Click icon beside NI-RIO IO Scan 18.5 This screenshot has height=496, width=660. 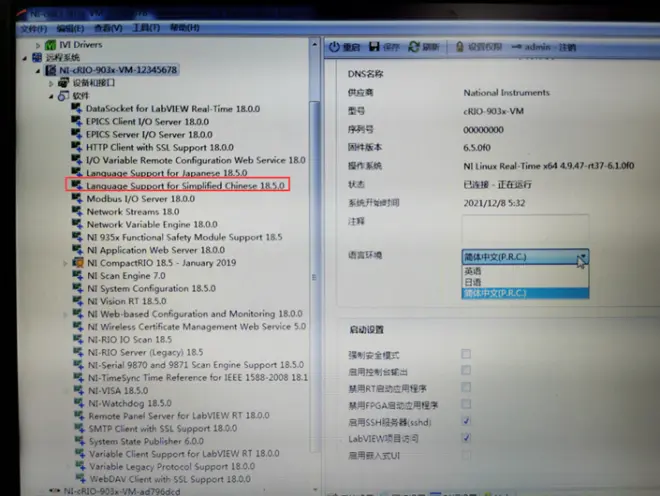coord(79,339)
